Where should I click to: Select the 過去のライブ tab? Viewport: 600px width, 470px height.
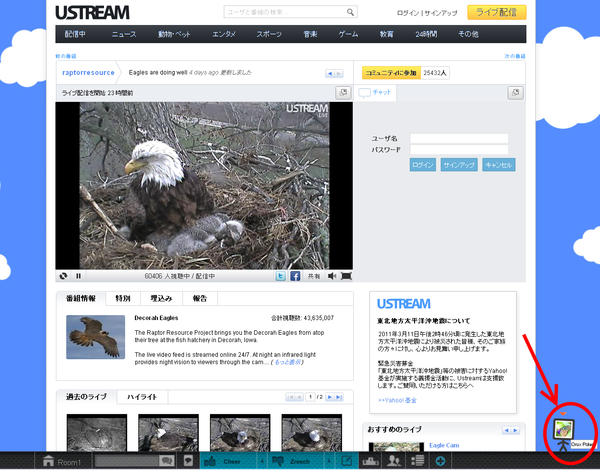(86, 397)
